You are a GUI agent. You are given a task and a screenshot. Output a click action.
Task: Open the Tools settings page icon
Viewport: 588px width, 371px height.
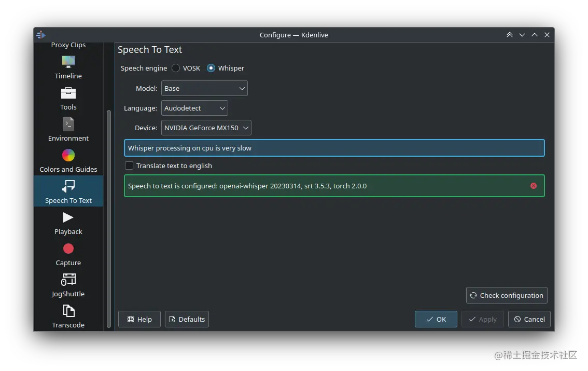click(x=68, y=93)
